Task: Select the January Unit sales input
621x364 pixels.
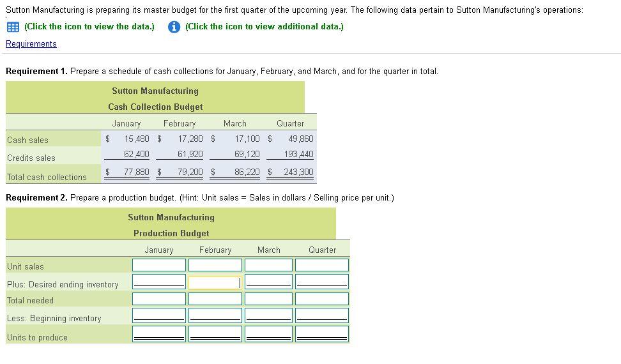Action: (159, 264)
